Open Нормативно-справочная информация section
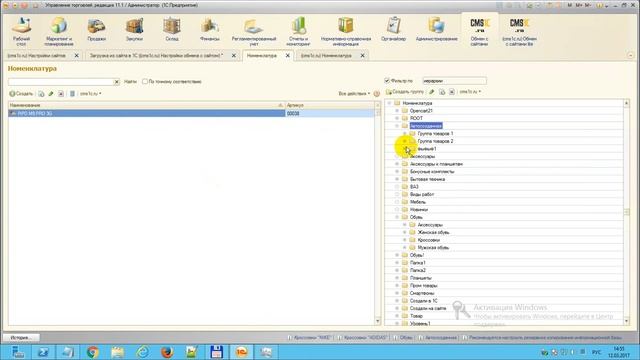640x360 pixels. tap(346, 31)
